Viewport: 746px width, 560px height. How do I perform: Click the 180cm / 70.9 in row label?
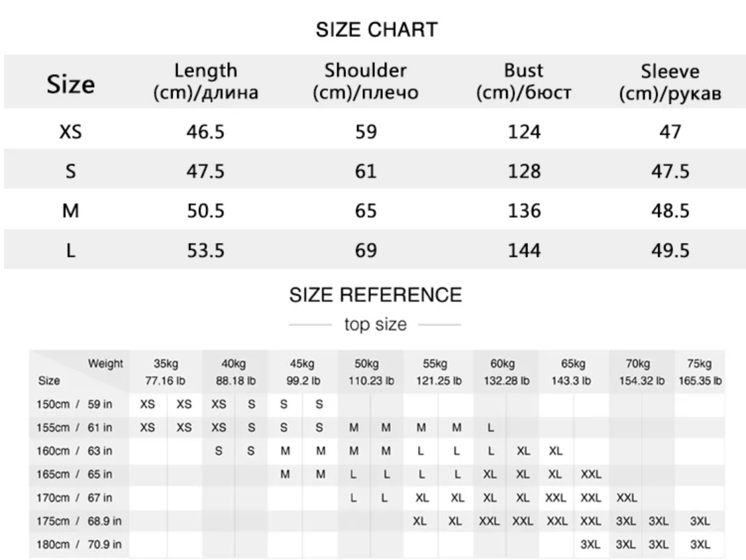pos(79,544)
